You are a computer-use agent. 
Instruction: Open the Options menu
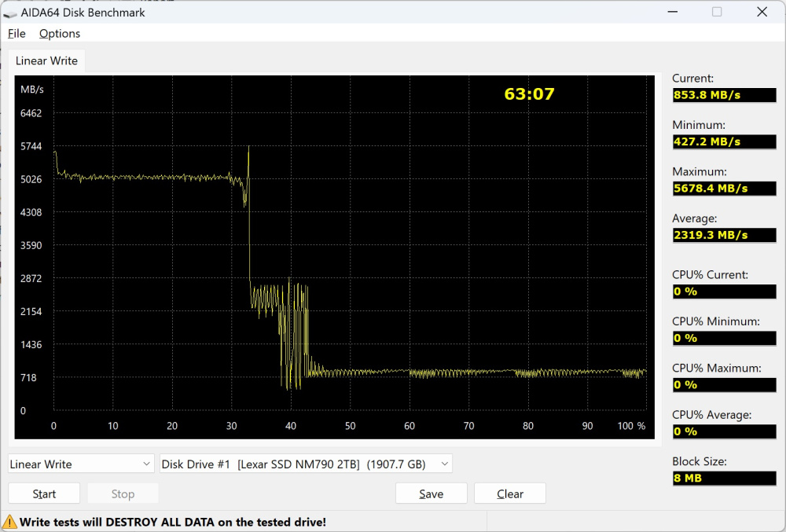pos(60,34)
